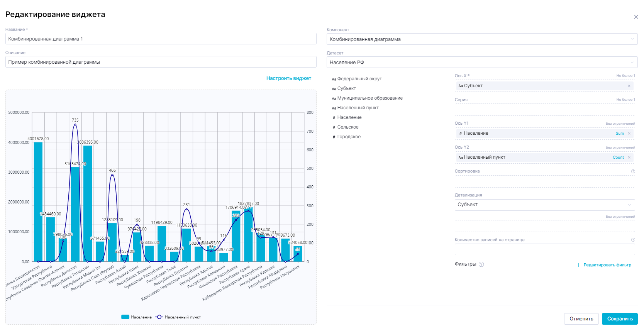This screenshot has width=644, height=332.
Task: Click the Настроить виджет link
Action: (288, 78)
